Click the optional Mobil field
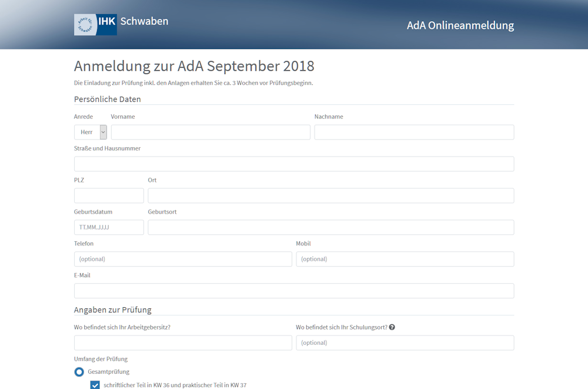588x389 pixels. coord(405,259)
